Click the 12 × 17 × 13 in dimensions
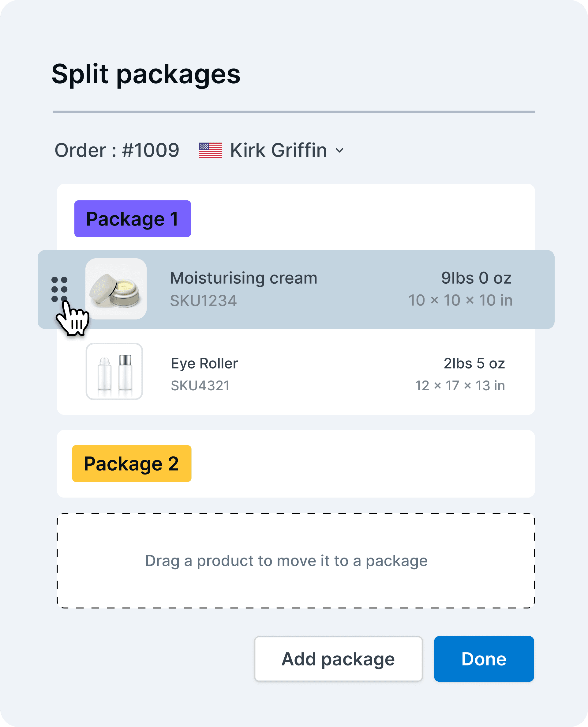The width and height of the screenshot is (588, 727). [460, 385]
